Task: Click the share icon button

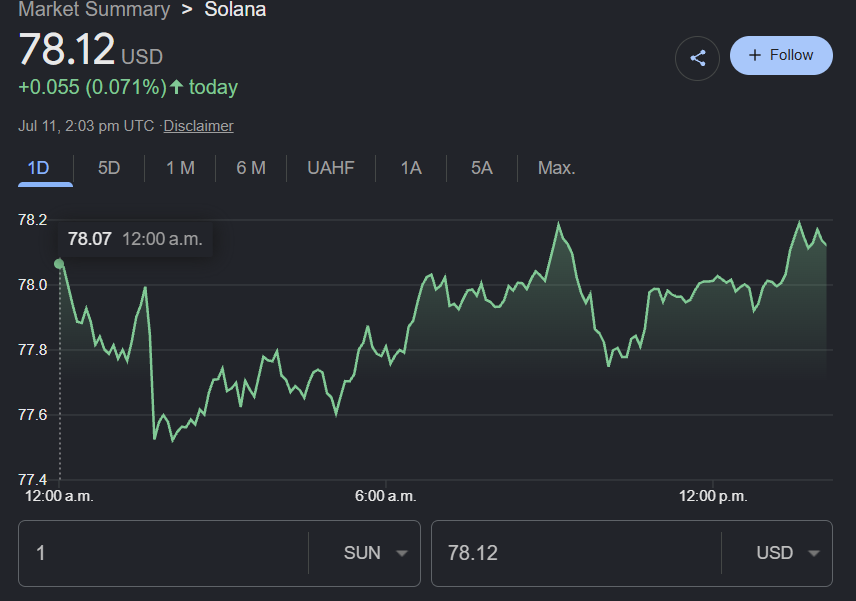Action: 697,58
